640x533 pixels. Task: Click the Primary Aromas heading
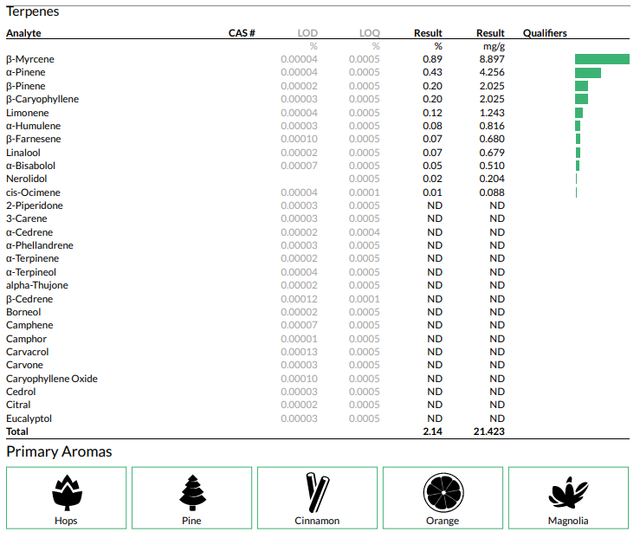[59, 452]
